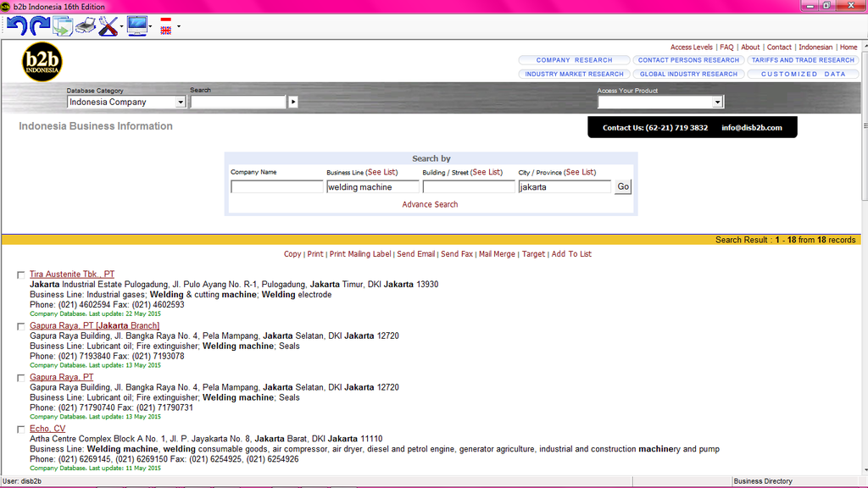
Task: Go to the Home link
Action: click(x=848, y=47)
